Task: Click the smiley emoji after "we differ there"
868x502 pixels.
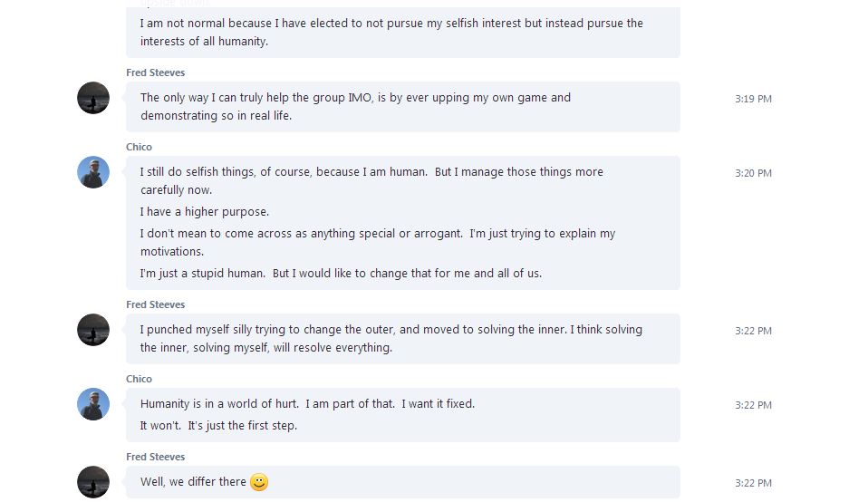Action: click(259, 482)
